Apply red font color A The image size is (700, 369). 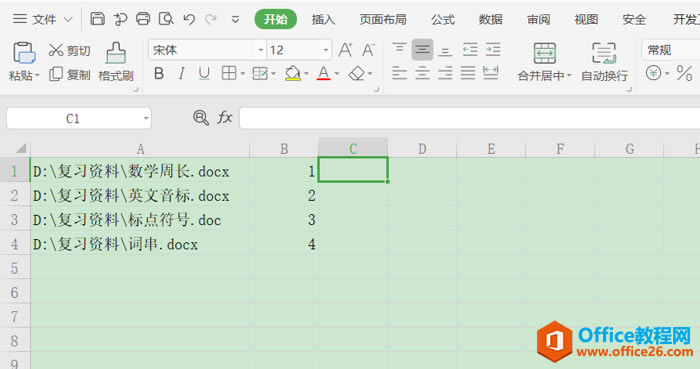click(324, 73)
